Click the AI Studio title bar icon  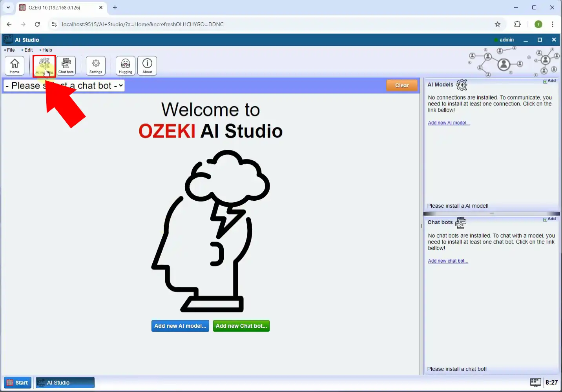(8, 40)
